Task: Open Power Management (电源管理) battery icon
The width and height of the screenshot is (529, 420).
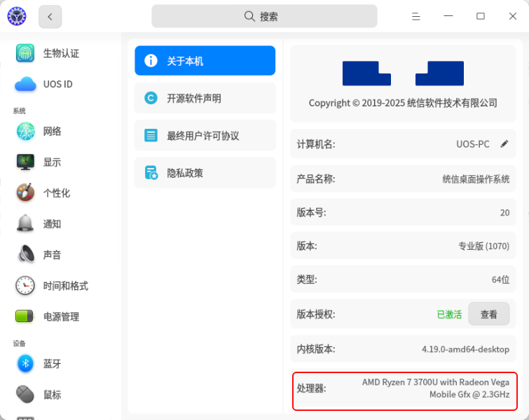Action: point(25,316)
